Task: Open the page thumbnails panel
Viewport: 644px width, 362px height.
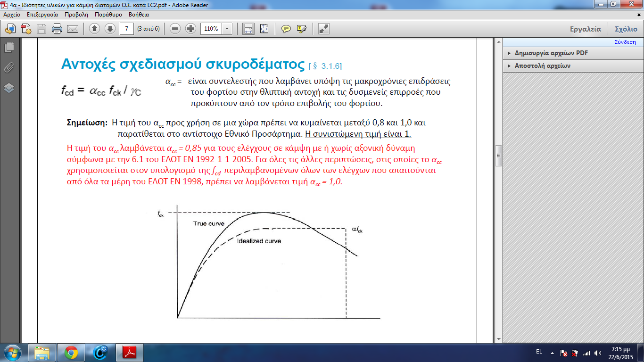Action: [9, 47]
